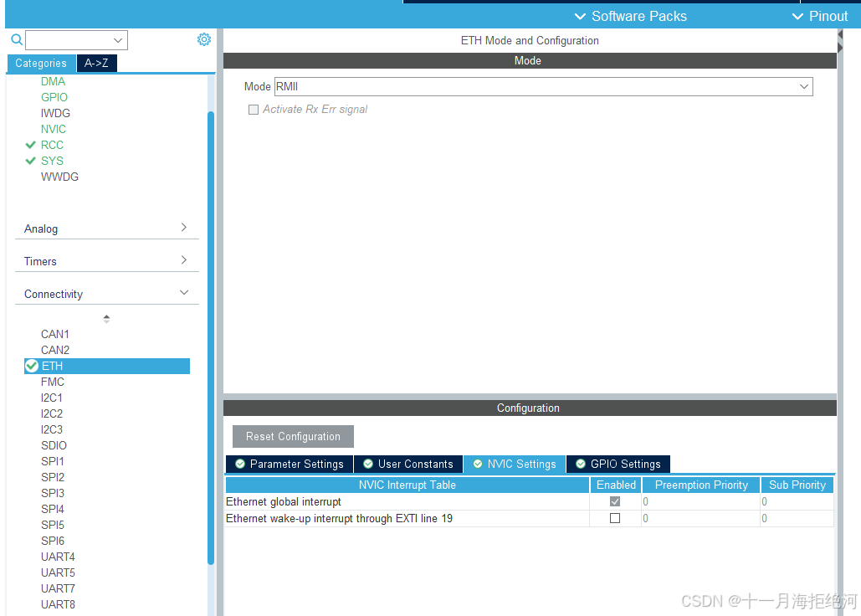861x616 pixels.
Task: Enable Ethernet wake-up interrupt checkbox
Action: [x=615, y=518]
